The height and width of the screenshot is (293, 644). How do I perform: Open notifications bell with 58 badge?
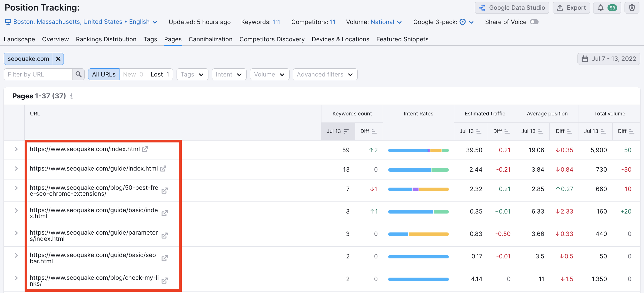[607, 8]
